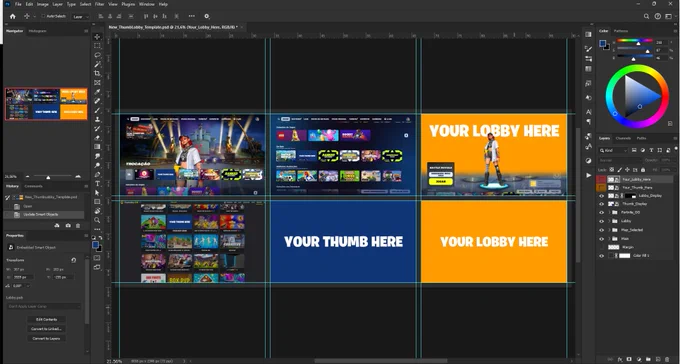
Task: Switch to the Comments tab
Action: [x=33, y=186]
